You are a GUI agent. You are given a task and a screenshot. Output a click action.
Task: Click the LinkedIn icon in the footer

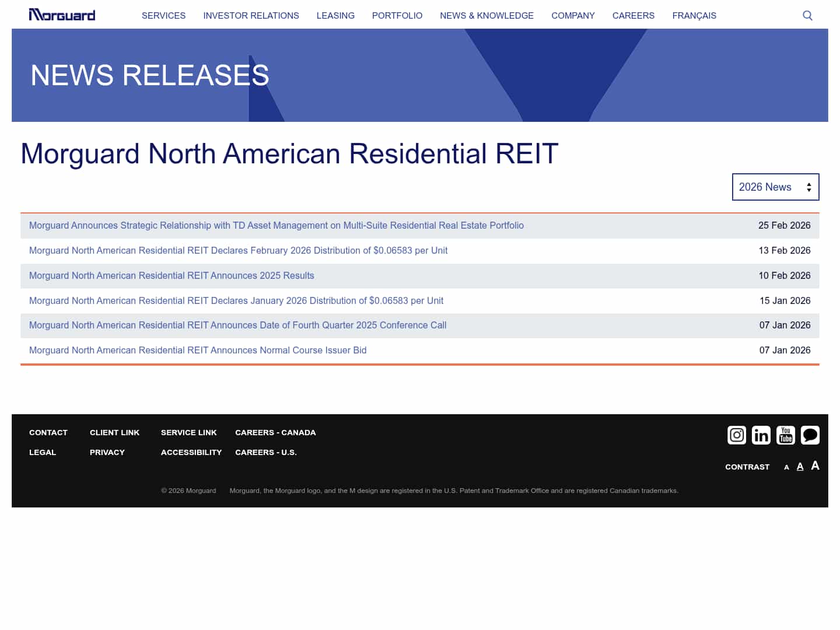pos(761,435)
